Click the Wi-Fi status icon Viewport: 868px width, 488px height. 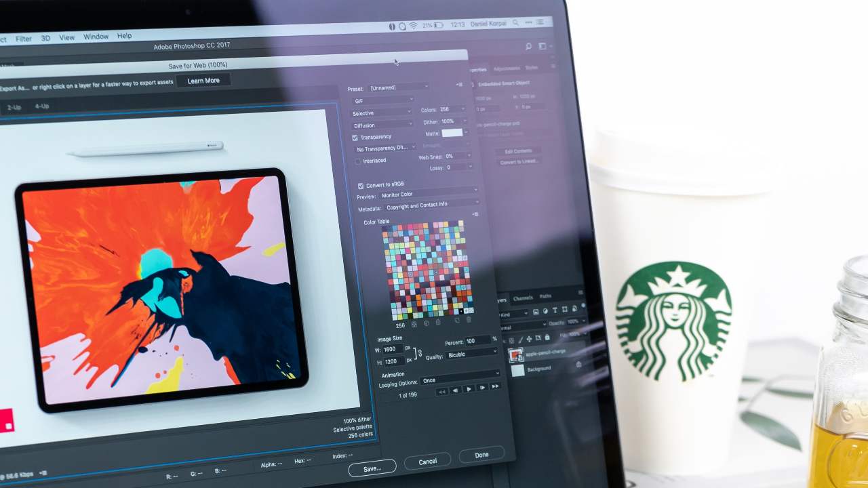413,25
